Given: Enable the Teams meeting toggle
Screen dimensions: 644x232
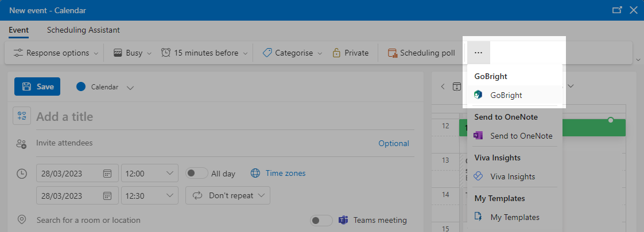Looking at the screenshot, I should (x=321, y=221).
